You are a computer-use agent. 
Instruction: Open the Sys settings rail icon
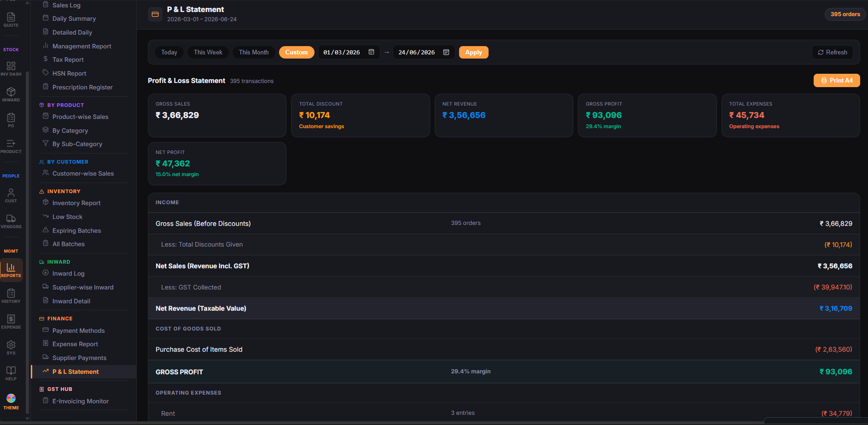[x=11, y=348]
